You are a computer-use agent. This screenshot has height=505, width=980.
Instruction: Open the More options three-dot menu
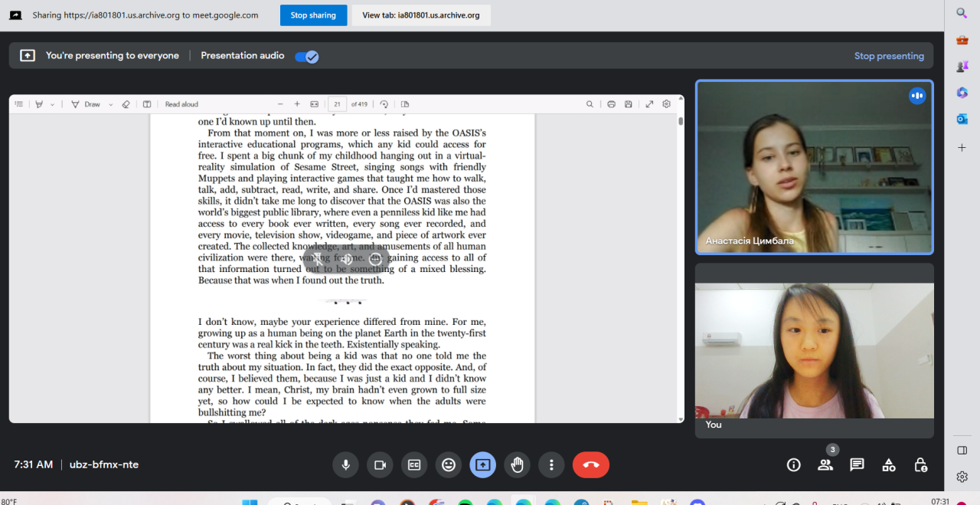pos(551,464)
